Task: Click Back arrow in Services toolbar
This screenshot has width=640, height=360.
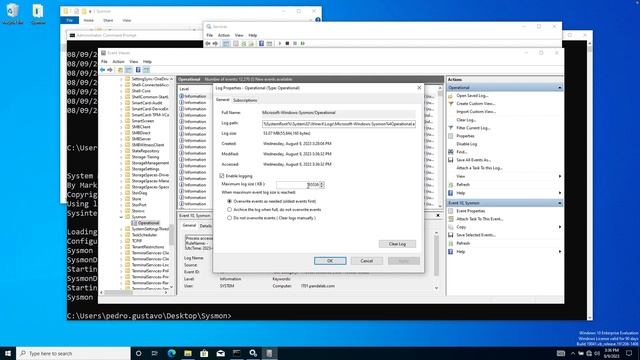Action: click(208, 43)
